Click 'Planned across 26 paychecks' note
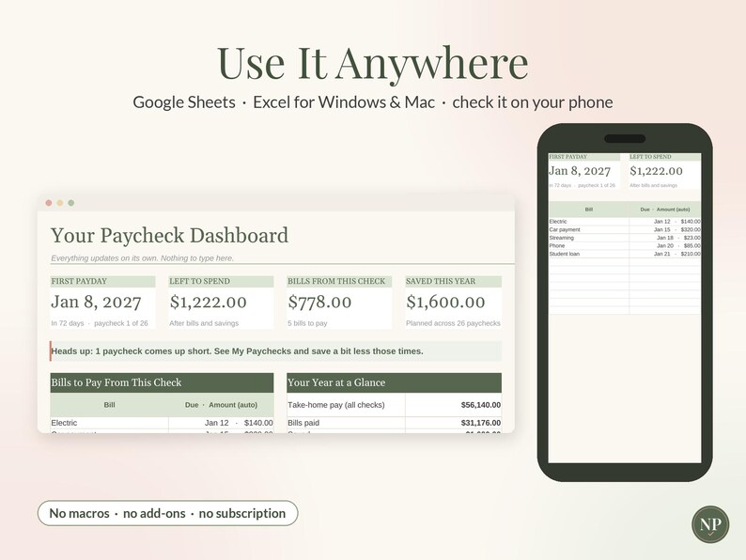 453,323
